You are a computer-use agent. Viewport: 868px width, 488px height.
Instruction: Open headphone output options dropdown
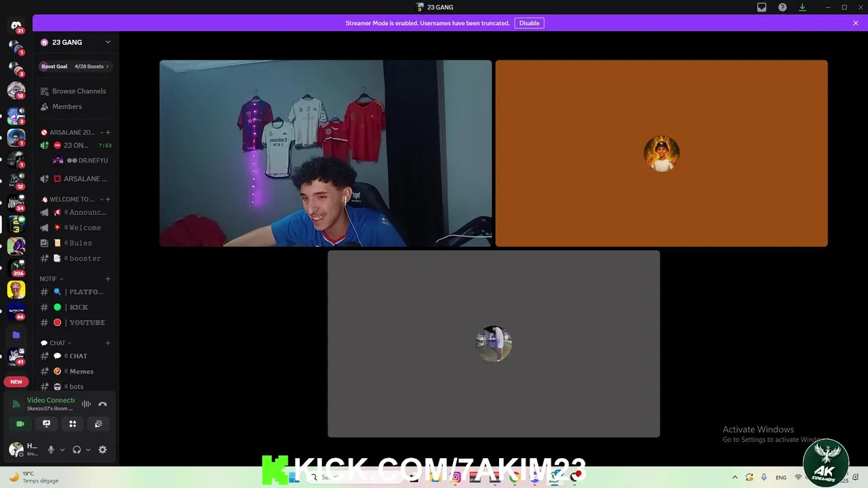pyautogui.click(x=87, y=449)
